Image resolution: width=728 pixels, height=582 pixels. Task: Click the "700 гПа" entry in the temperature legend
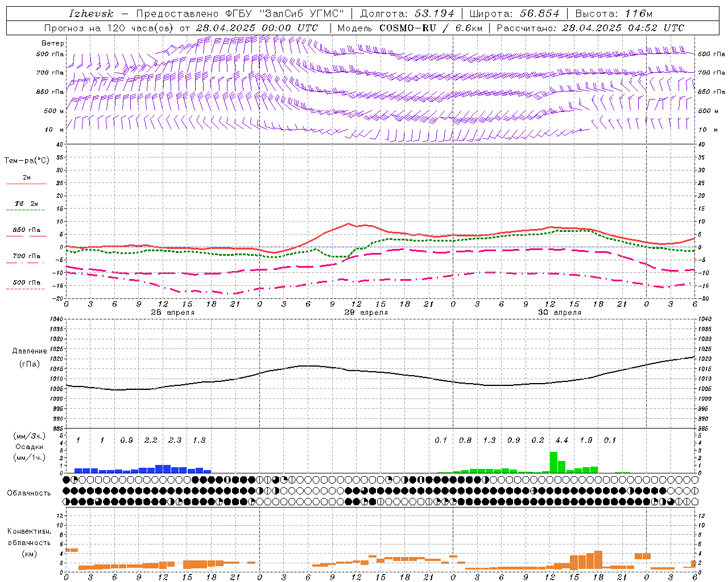[26, 256]
